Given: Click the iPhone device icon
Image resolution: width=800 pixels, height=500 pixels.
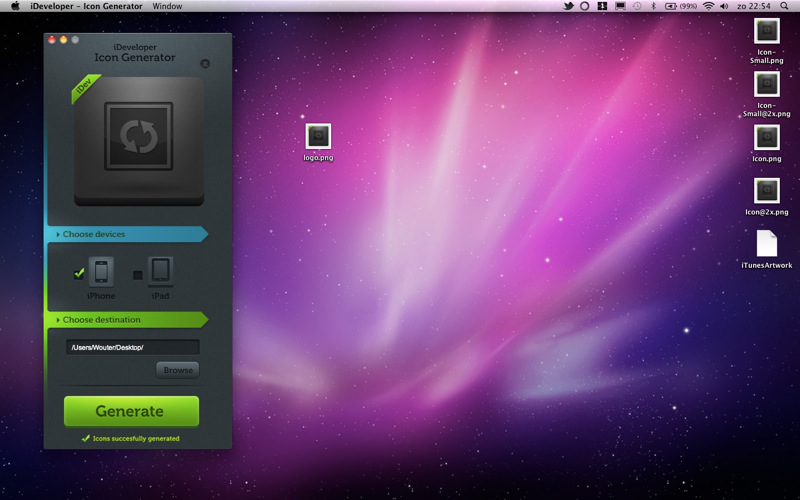Looking at the screenshot, I should pos(101,271).
